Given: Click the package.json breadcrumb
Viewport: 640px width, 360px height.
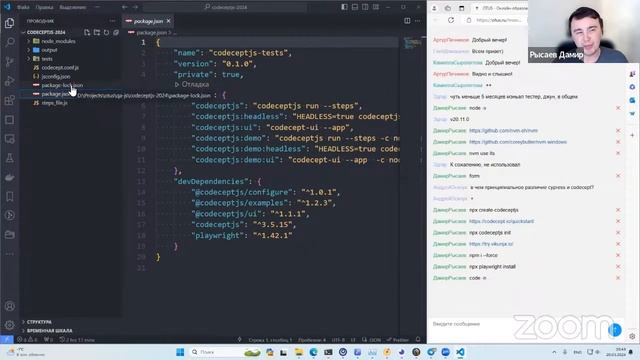Looking at the screenshot, I should click(151, 32).
